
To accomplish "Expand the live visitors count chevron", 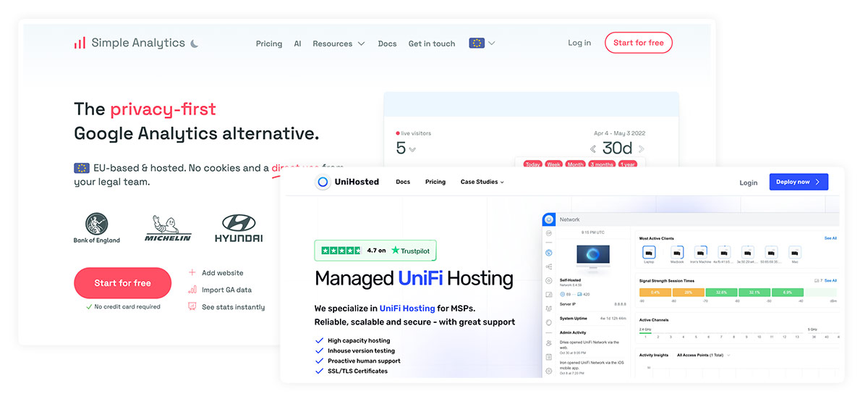I will (412, 150).
